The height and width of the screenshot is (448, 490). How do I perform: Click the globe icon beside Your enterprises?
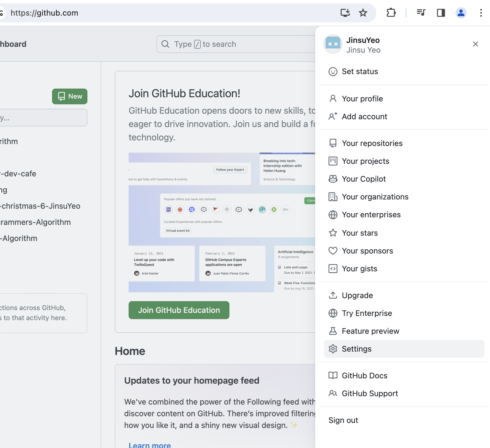tap(333, 215)
